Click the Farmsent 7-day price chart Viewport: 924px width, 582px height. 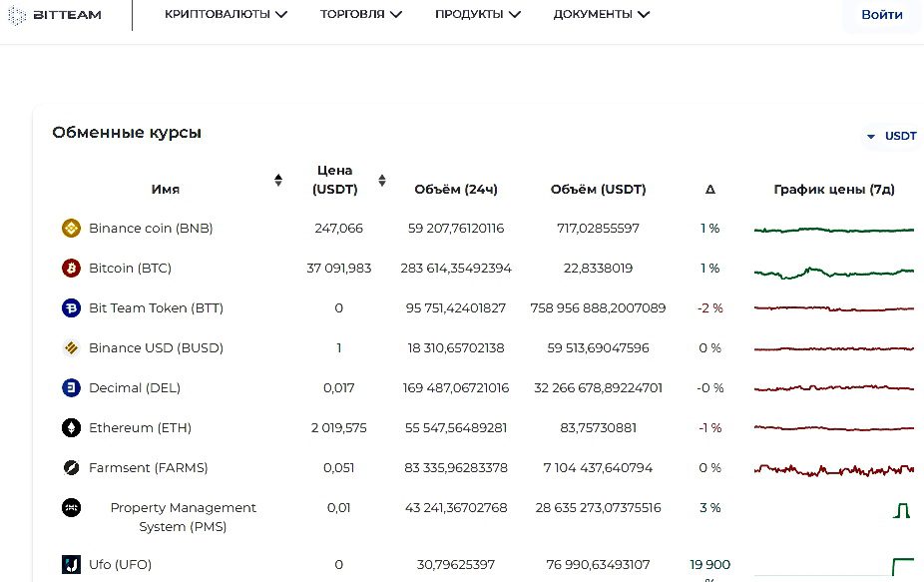click(834, 470)
